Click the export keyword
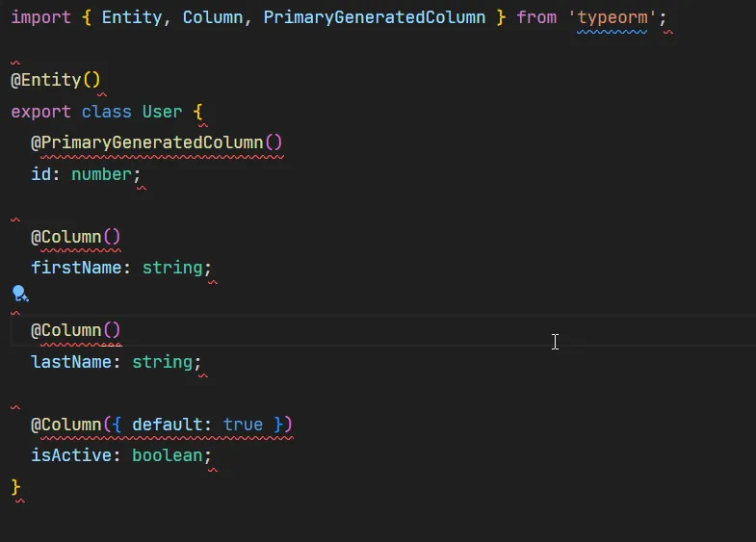756x542 pixels. (x=40, y=112)
